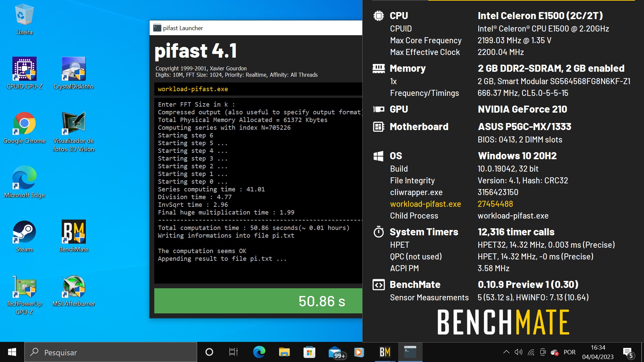Open Cortana circle icon in taskbar
The width and height of the screenshot is (644, 362).
(x=209, y=352)
